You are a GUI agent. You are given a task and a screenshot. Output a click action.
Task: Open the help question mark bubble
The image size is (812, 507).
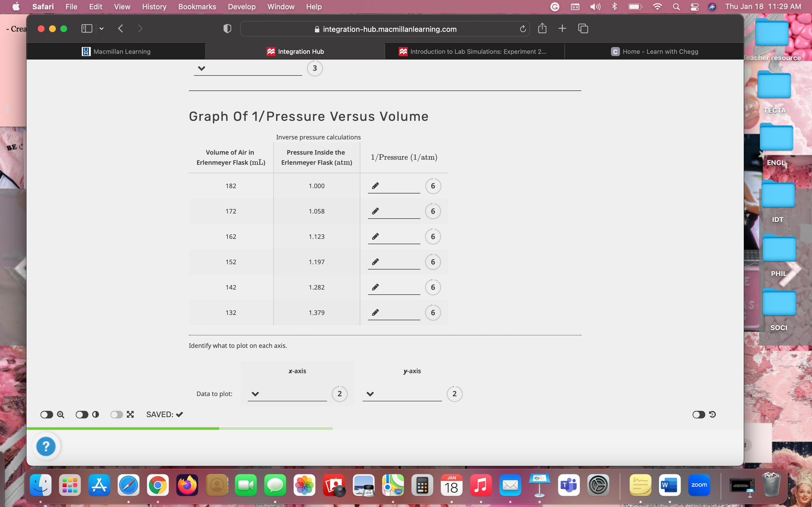(x=46, y=446)
